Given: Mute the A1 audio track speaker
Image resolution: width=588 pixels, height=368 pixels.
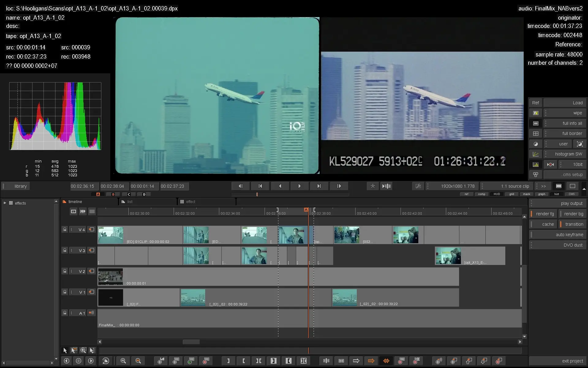Looking at the screenshot, I should (x=91, y=313).
